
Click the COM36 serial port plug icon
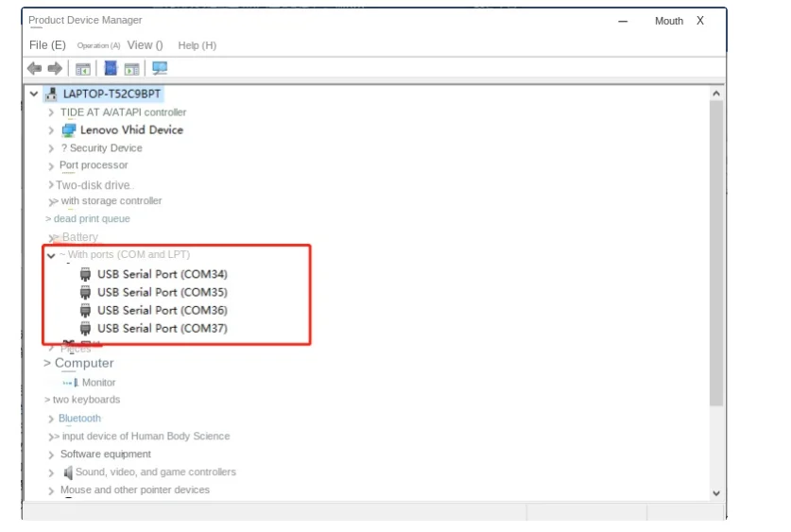click(85, 311)
